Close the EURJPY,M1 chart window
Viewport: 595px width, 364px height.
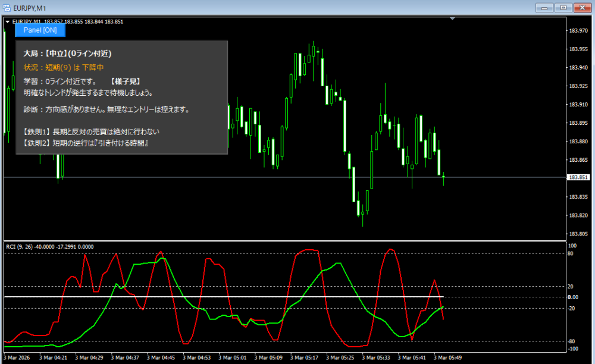pos(581,7)
